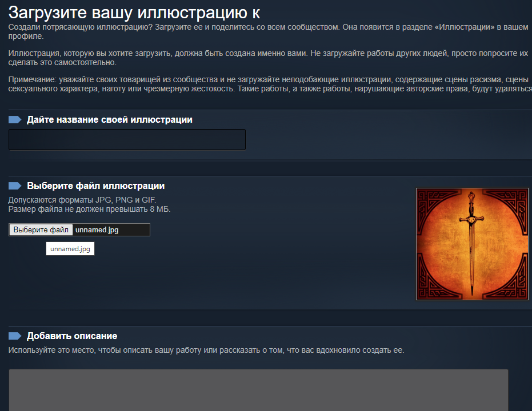Click the blue arrow icon beside «Добавить описание»
Image resolution: width=532 pixels, height=411 pixels.
15,336
